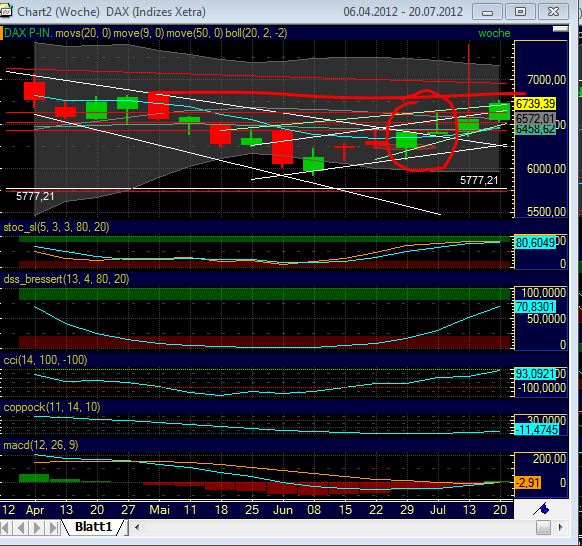
Task: Click the coppock(11, 14, 10) label
Action: (52, 407)
